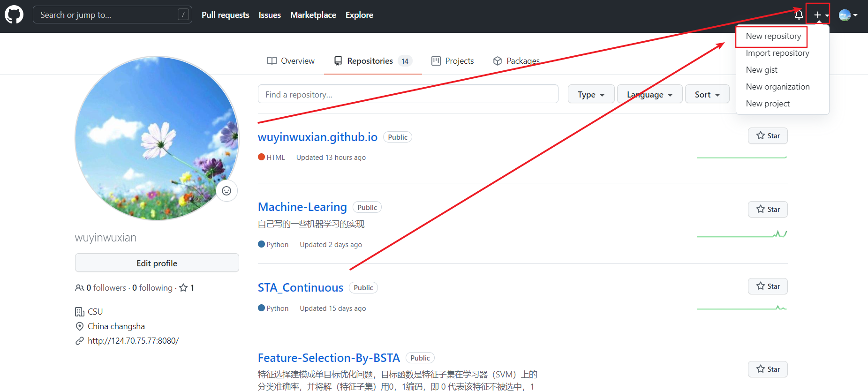Expand the Language filter dropdown

[649, 94]
